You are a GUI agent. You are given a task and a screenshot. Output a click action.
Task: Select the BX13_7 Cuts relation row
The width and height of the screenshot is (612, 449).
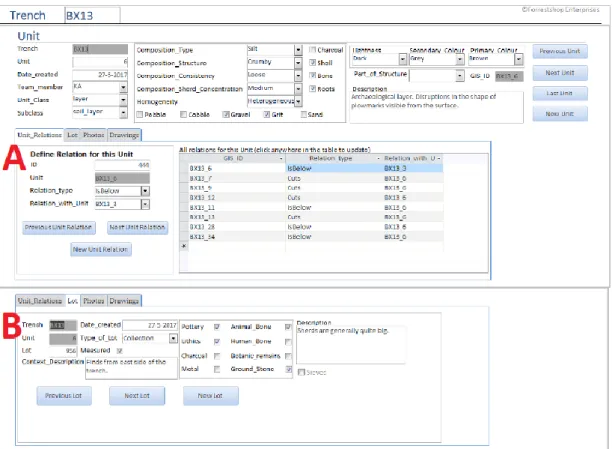(x=311, y=178)
